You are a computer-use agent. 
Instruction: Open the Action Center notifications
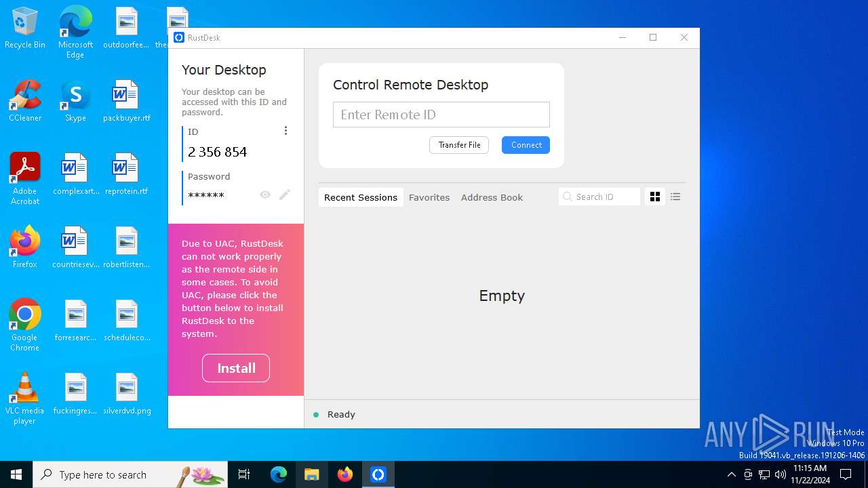846,474
